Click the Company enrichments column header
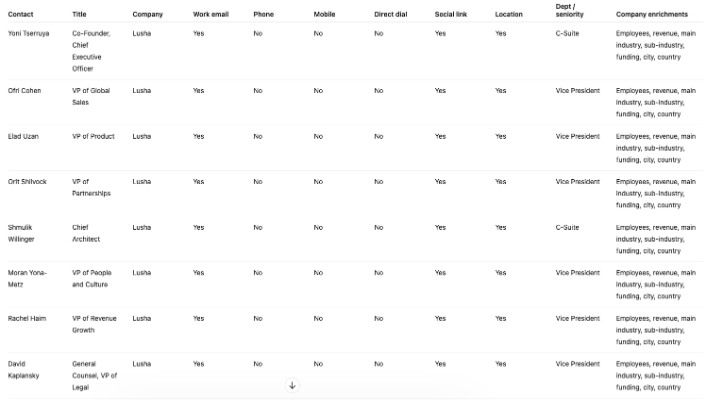706x400 pixels. (x=651, y=14)
